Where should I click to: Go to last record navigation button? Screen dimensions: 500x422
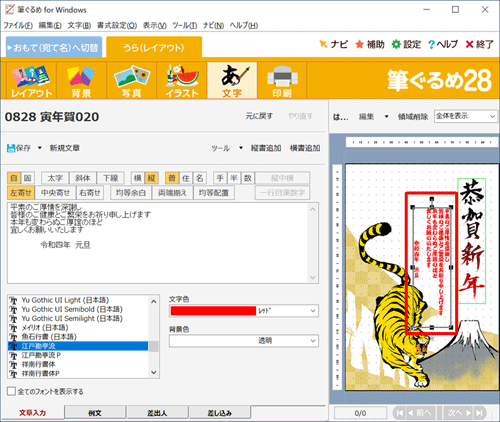(x=480, y=413)
